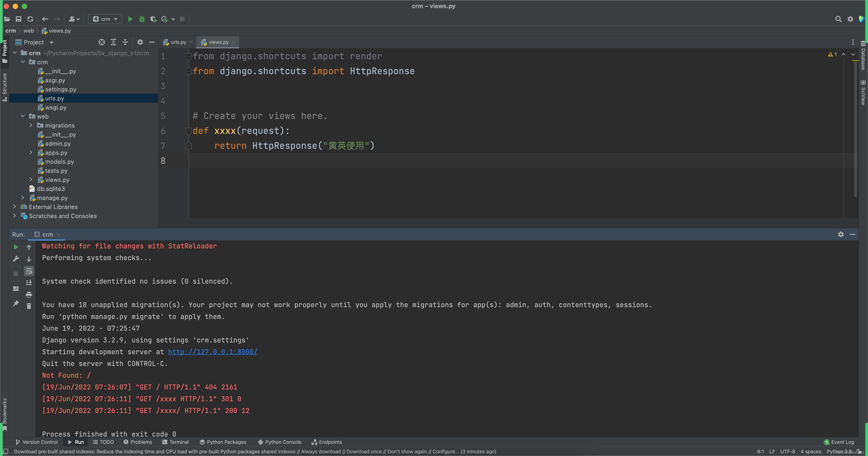Open the Python Console tab
The image size is (868, 456).
point(279,442)
